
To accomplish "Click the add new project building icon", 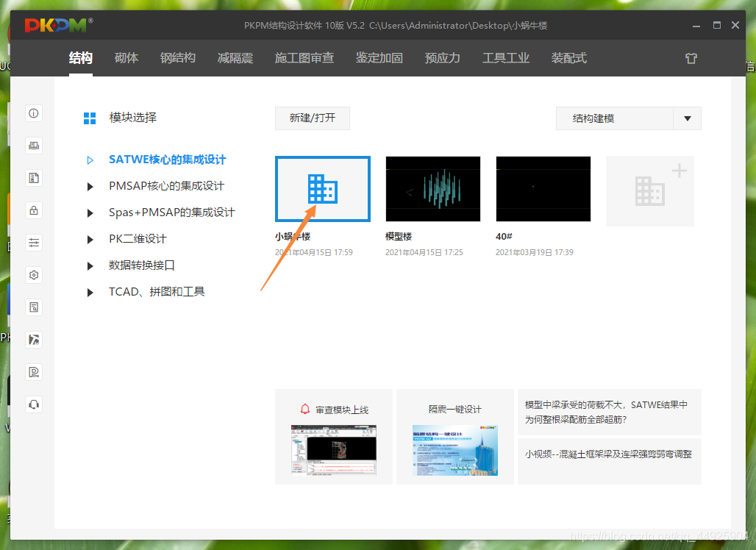I will pos(650,191).
